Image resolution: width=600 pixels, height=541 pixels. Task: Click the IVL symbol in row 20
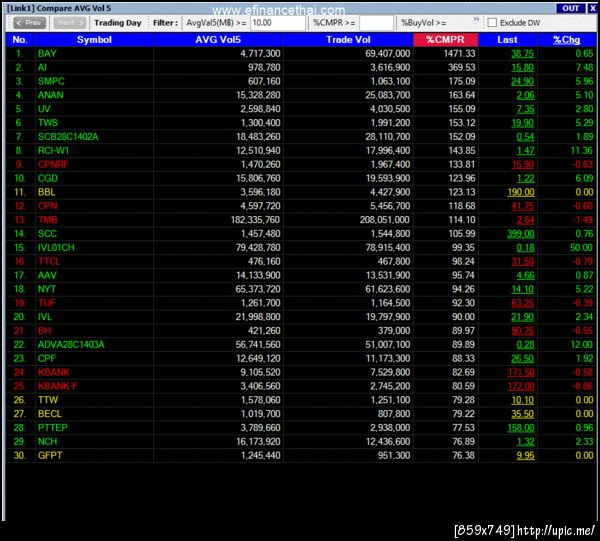[x=45, y=317]
